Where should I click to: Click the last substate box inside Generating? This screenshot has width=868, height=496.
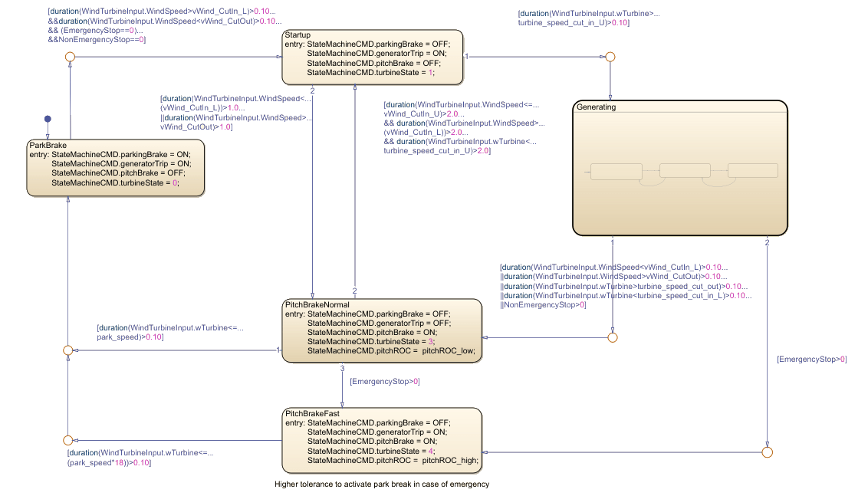[752, 171]
